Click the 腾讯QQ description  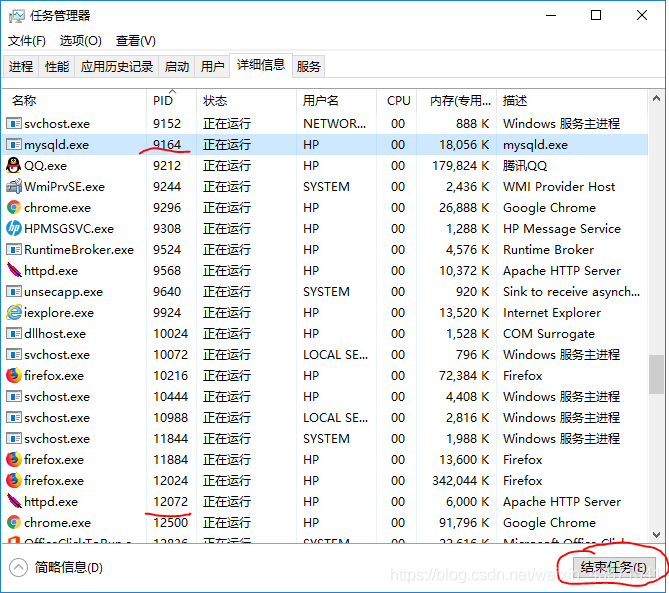tap(525, 166)
